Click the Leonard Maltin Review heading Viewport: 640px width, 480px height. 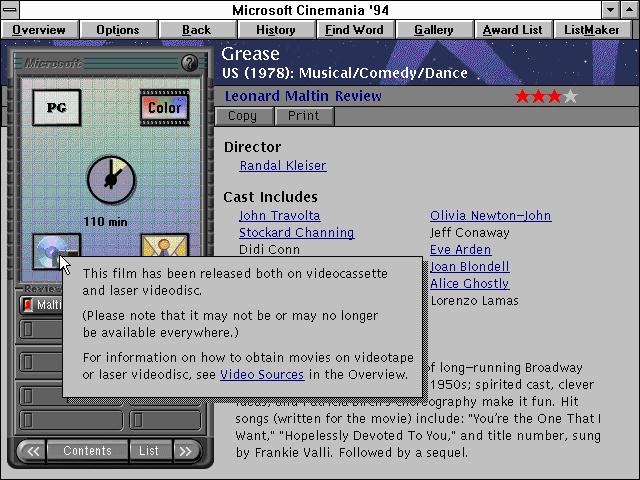coord(303,96)
